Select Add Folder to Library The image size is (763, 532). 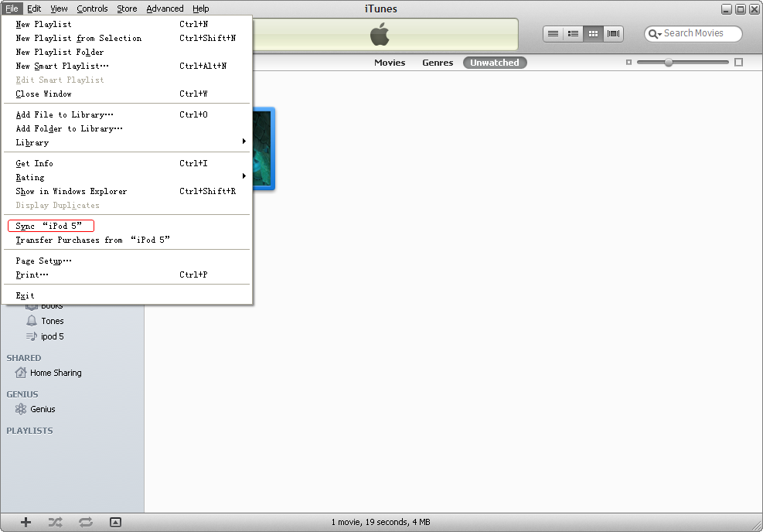click(x=127, y=128)
